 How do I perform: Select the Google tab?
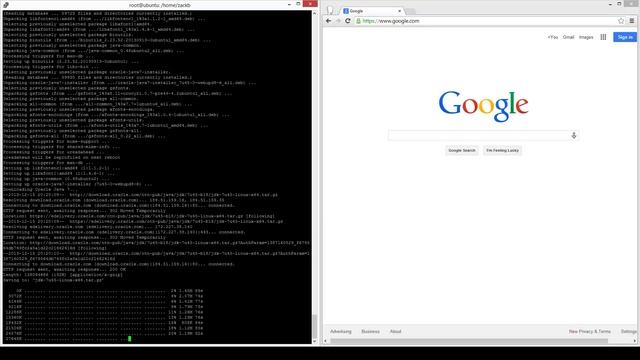pos(371,11)
